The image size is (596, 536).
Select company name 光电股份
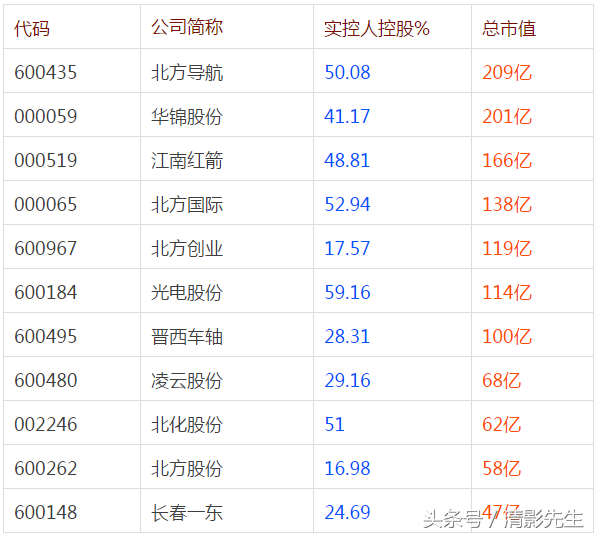[x=187, y=292]
